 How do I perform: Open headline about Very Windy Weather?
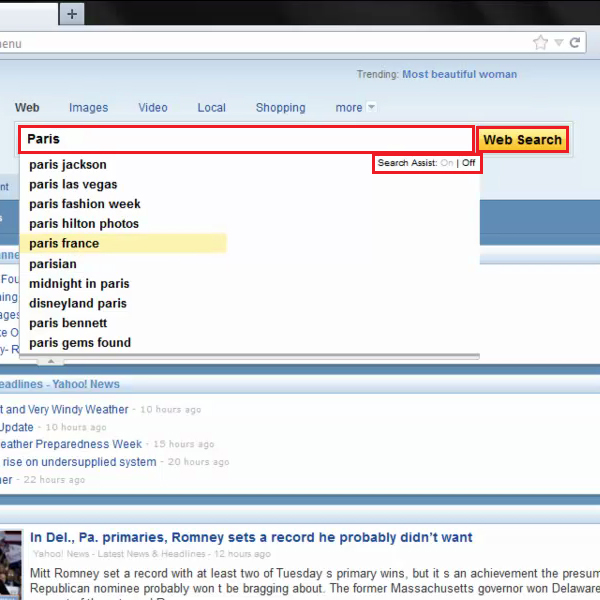64,409
